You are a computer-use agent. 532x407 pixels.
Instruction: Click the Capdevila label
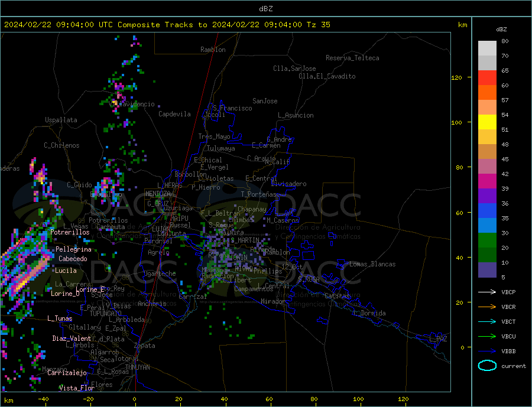(x=174, y=114)
